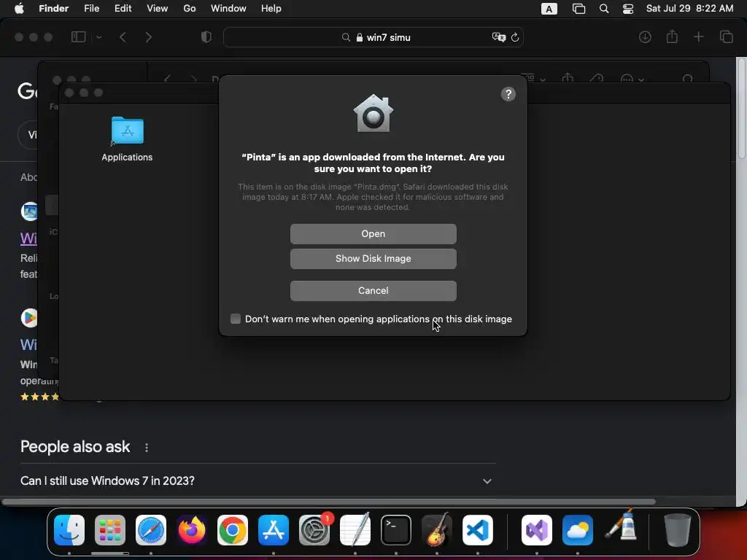The height and width of the screenshot is (560, 747).
Task: Click Open in the Pinta warning dialog
Action: pos(373,234)
